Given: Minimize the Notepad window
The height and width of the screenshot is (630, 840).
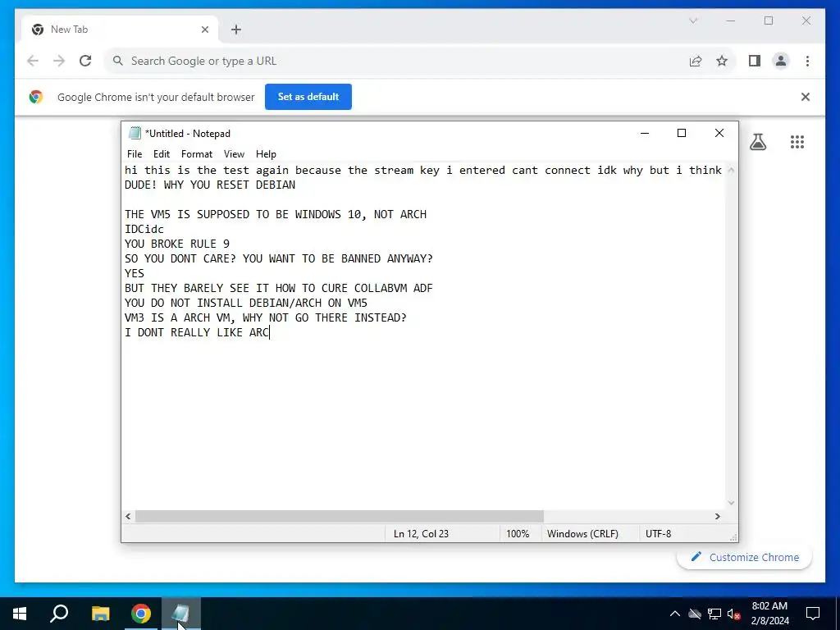Looking at the screenshot, I should pyautogui.click(x=645, y=134).
